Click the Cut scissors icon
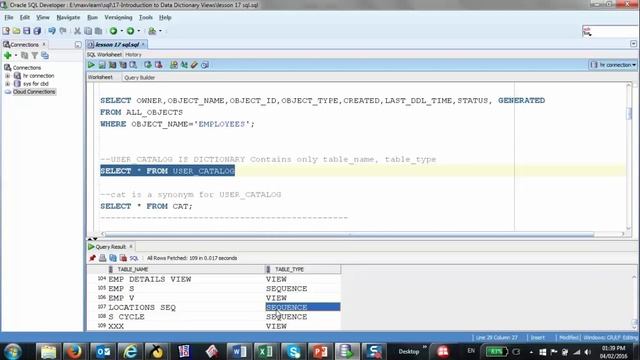The width and height of the screenshot is (640, 360). pyautogui.click(x=77, y=31)
